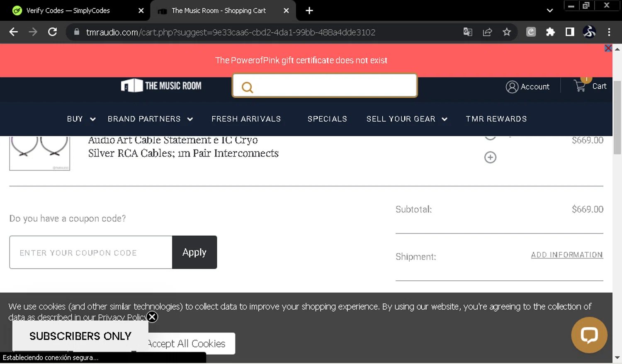Screen dimensions: 622x364
Task: Click The Music Room logo
Action: coord(161,86)
